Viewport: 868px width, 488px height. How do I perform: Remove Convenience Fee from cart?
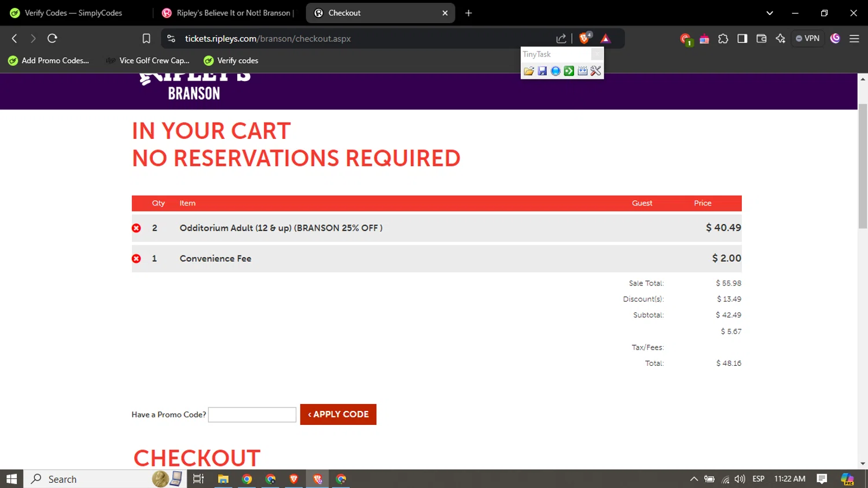click(137, 259)
